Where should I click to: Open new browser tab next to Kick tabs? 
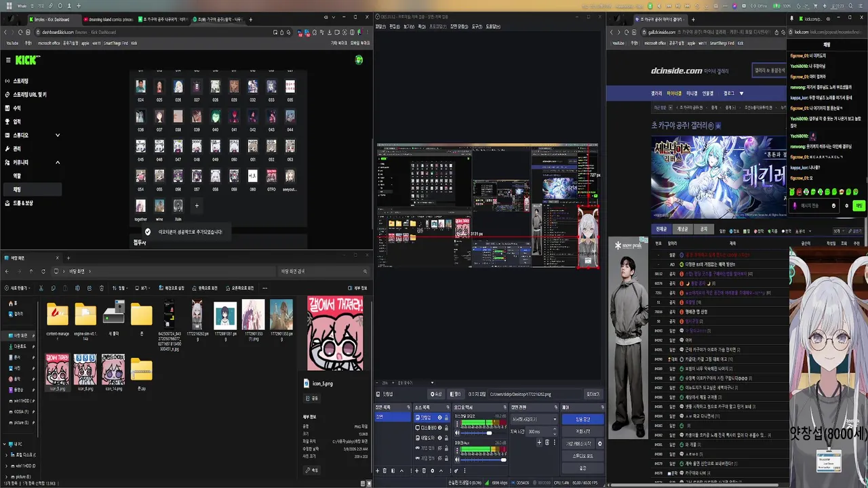(x=250, y=20)
